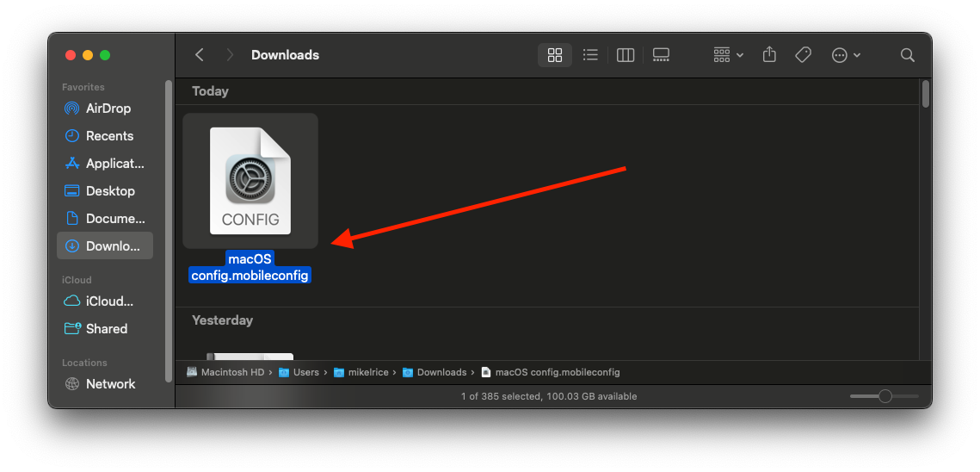This screenshot has height=472, width=980.
Task: Click the Desktop sidebar icon
Action: (x=72, y=191)
